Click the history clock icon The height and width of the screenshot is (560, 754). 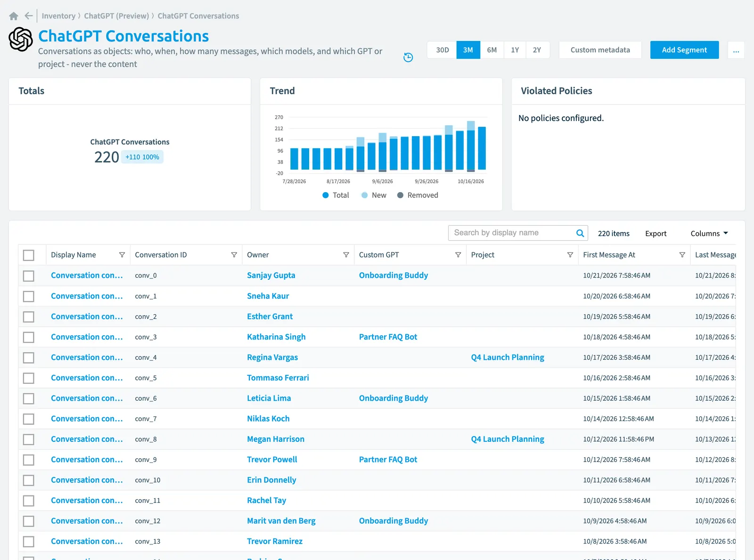(408, 57)
